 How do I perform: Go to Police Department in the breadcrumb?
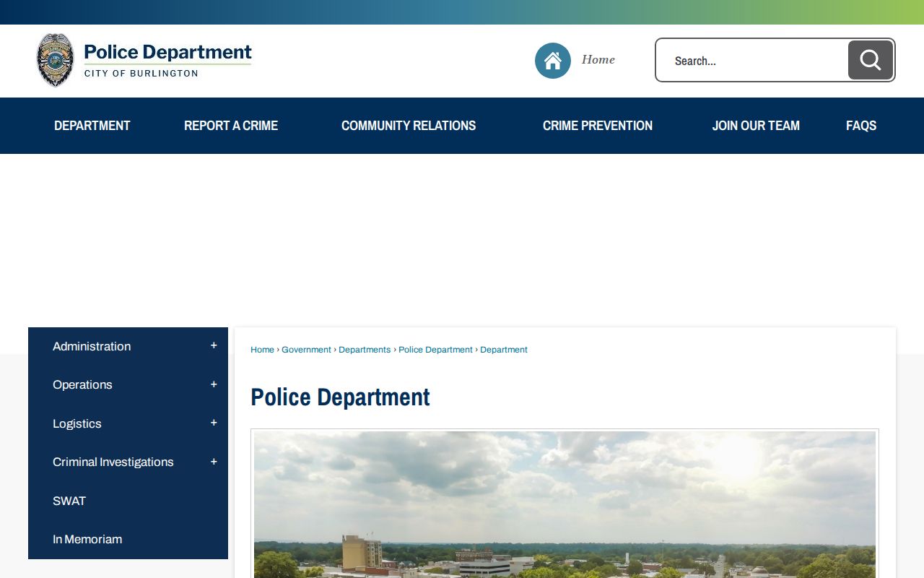pyautogui.click(x=435, y=350)
